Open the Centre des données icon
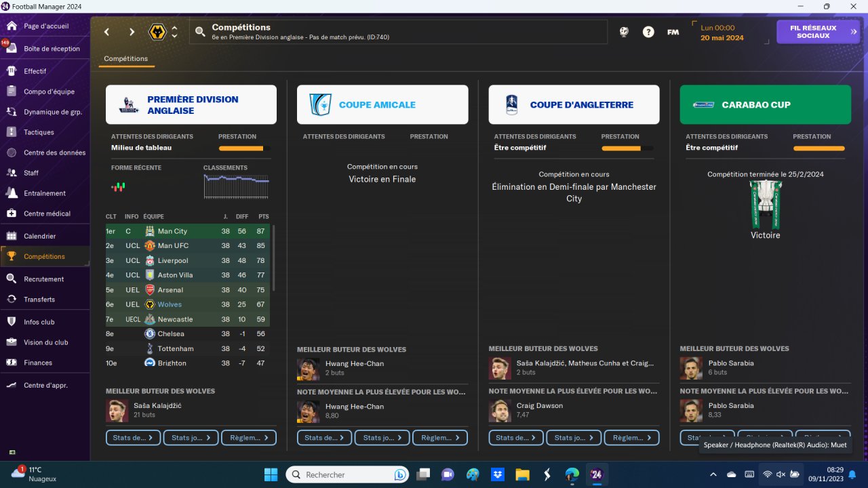868x488 pixels. click(12, 152)
